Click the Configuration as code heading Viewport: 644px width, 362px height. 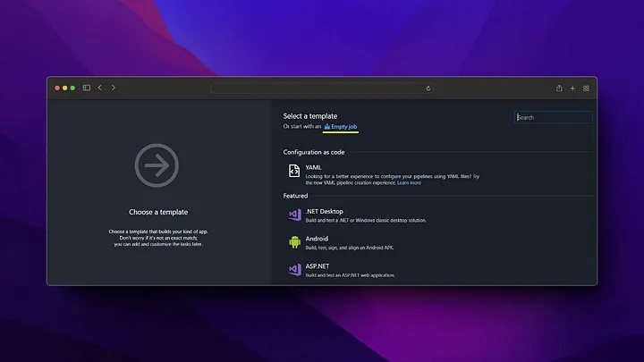pos(314,152)
